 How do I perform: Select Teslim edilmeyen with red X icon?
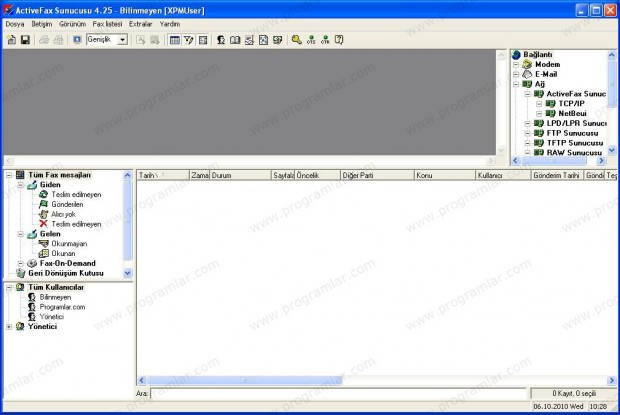click(x=76, y=224)
